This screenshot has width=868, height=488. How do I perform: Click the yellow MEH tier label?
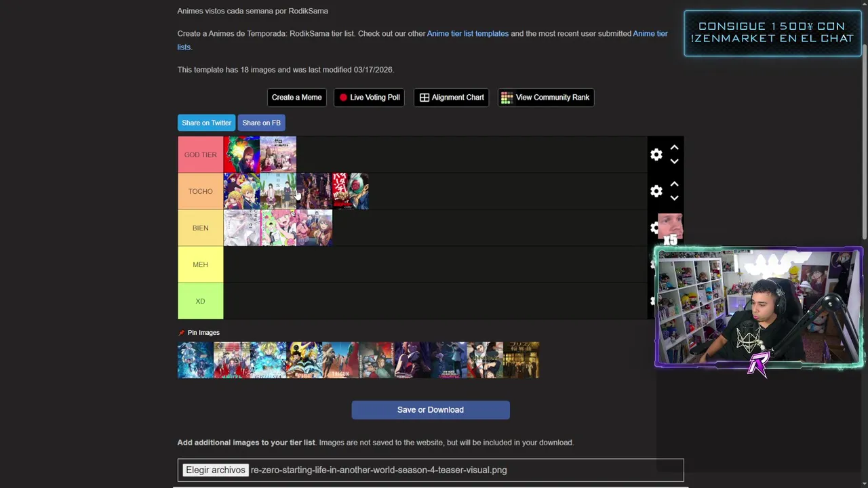[200, 264]
